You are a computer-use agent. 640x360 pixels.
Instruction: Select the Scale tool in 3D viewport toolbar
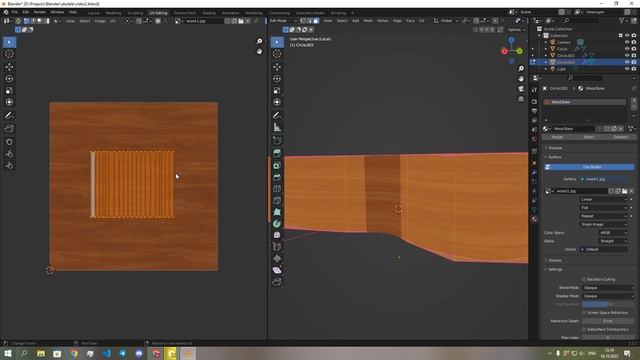(x=277, y=90)
